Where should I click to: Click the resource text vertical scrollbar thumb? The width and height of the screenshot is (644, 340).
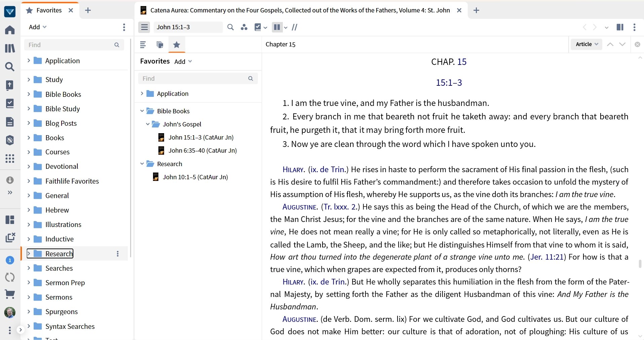pos(640,264)
